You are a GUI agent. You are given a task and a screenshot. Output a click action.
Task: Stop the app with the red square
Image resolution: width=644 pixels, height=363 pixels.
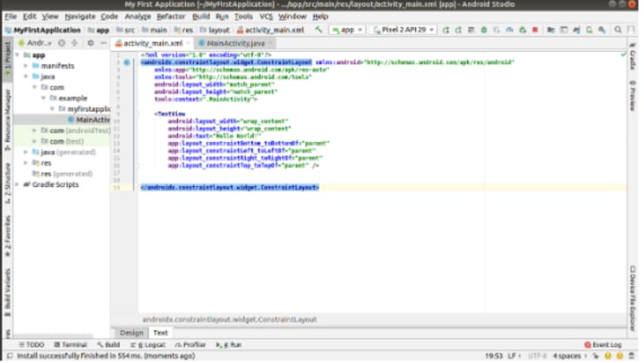pyautogui.click(x=535, y=30)
